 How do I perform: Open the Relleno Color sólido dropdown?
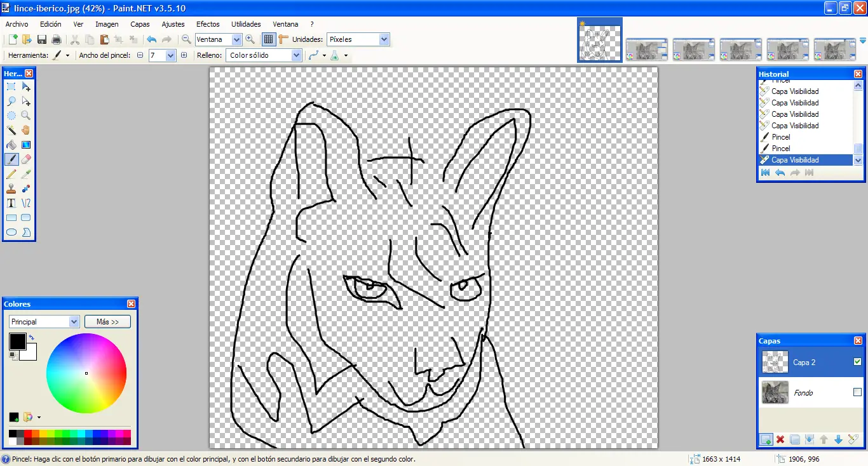(296, 55)
